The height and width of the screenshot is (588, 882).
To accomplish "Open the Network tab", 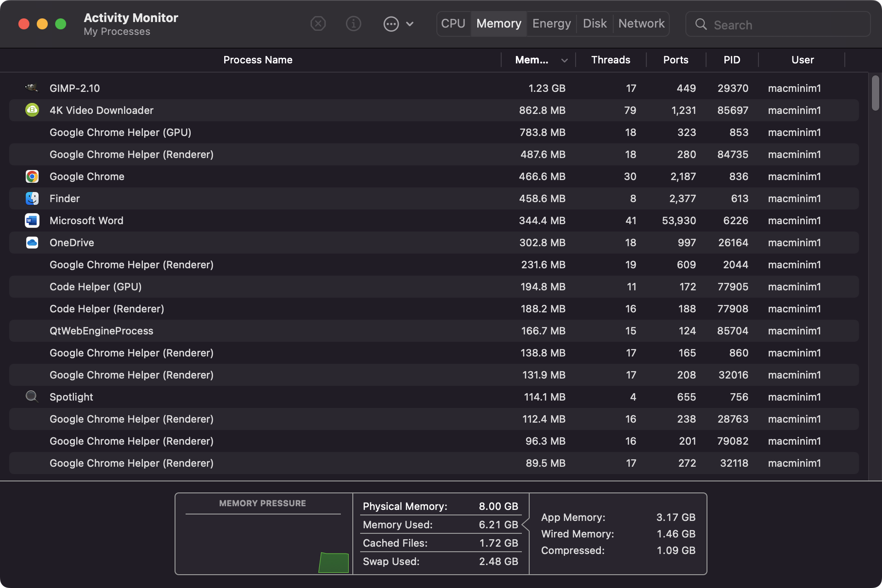I will pos(641,23).
